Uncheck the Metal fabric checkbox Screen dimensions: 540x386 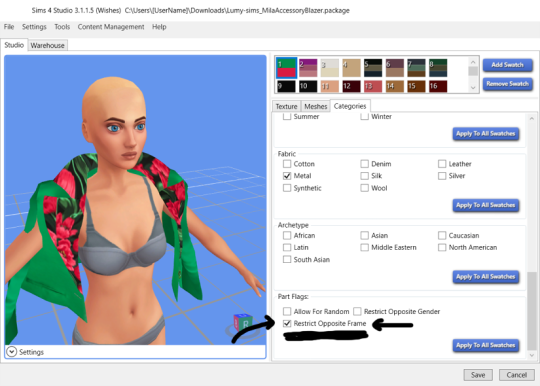tap(287, 176)
